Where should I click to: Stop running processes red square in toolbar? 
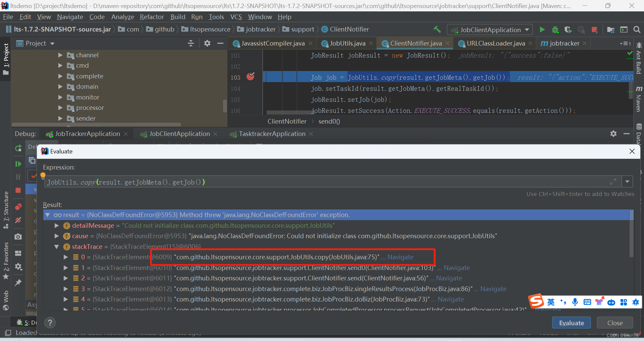(x=594, y=29)
